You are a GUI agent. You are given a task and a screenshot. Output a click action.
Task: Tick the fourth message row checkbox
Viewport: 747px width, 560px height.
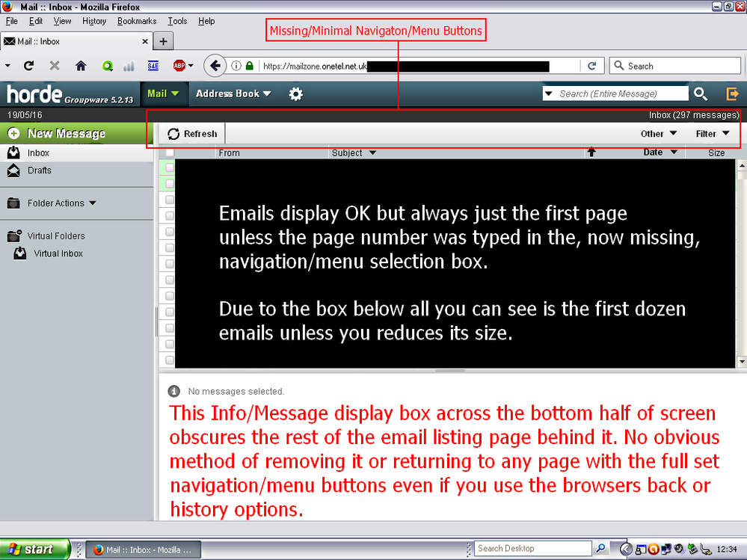(x=170, y=216)
